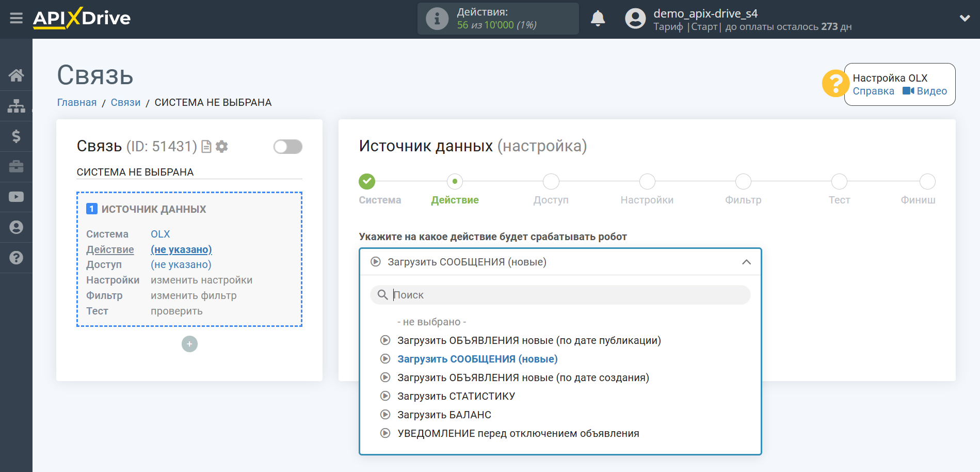Click the user avatar icon

pyautogui.click(x=635, y=19)
